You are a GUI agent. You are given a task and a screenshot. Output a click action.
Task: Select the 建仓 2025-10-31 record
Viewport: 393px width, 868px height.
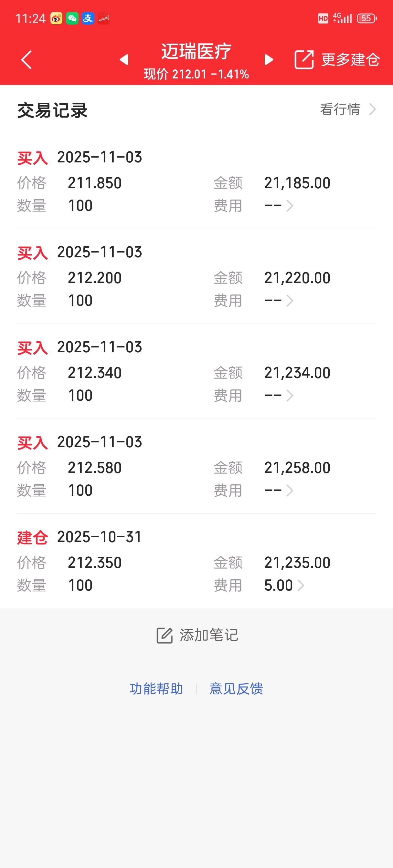(x=196, y=561)
